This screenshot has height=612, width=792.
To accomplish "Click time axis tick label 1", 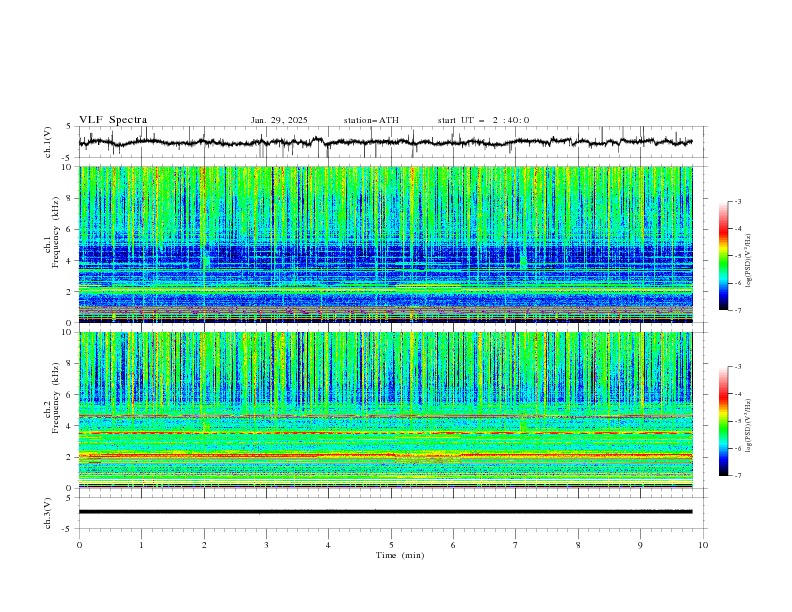I will (141, 545).
